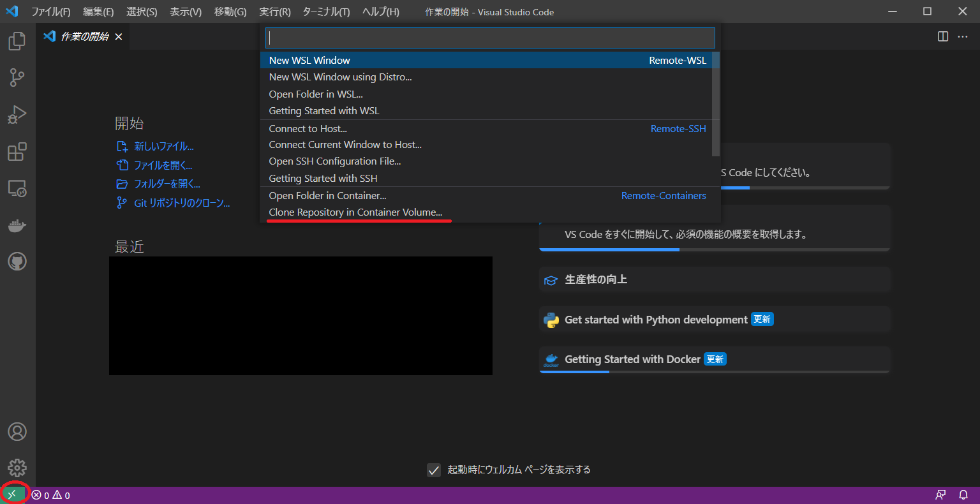Click Get started with Python development

click(654, 319)
